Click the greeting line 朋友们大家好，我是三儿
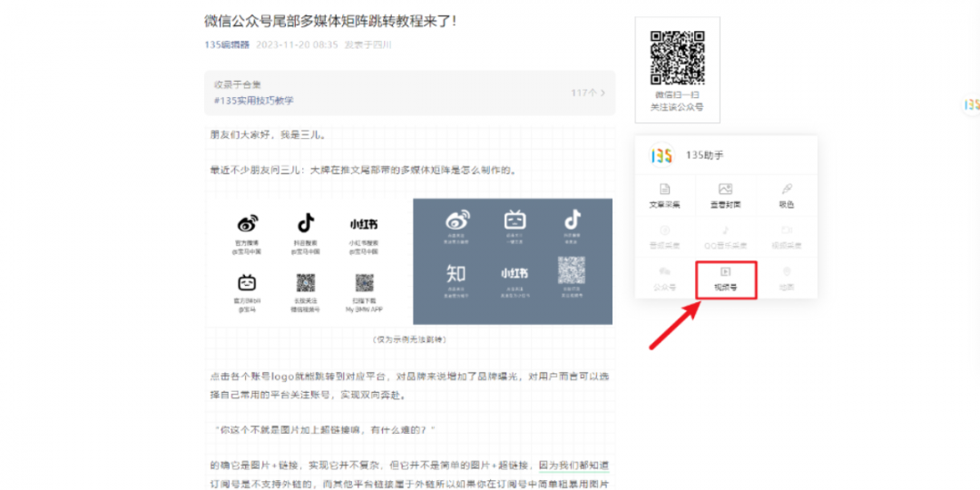980x490 pixels. tap(268, 135)
